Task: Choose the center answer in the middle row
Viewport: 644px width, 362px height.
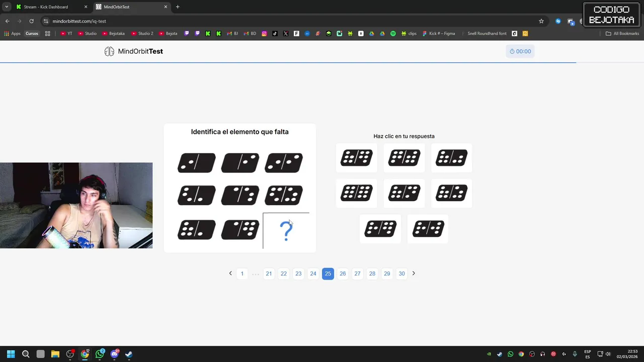Action: (404, 193)
